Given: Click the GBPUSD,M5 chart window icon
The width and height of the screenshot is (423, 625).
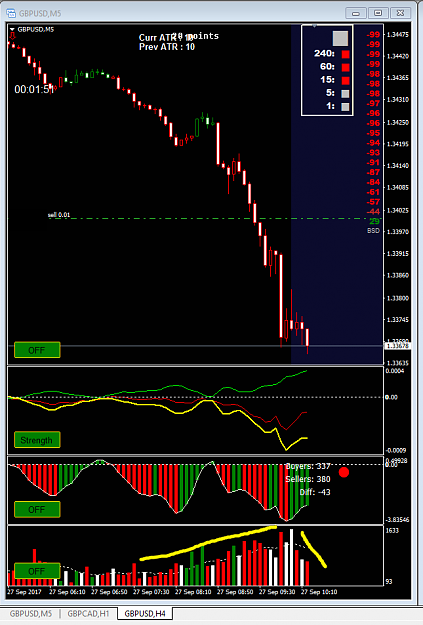Looking at the screenshot, I should [x=11, y=13].
